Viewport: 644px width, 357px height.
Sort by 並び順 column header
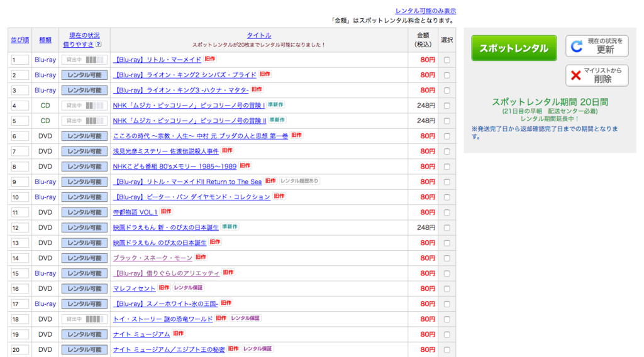click(x=19, y=40)
